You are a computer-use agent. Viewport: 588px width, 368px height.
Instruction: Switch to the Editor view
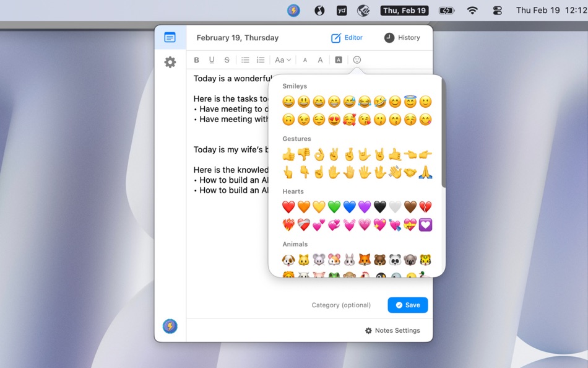[347, 38]
